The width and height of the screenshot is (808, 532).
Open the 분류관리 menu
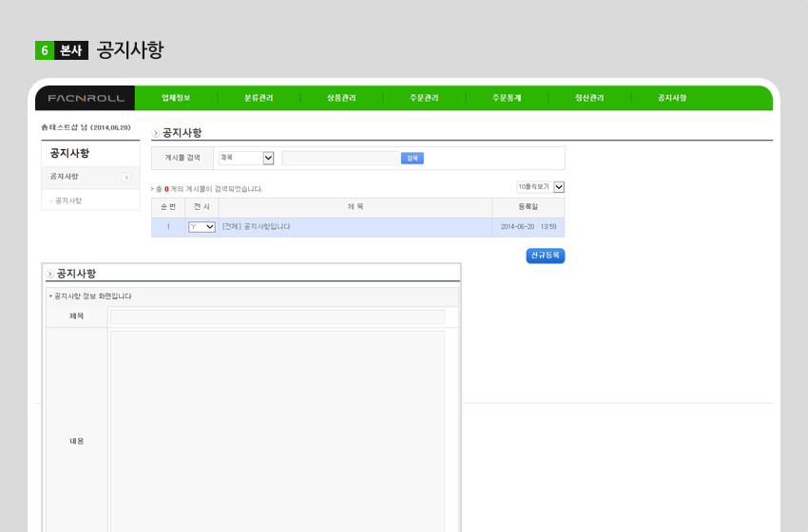click(x=259, y=98)
